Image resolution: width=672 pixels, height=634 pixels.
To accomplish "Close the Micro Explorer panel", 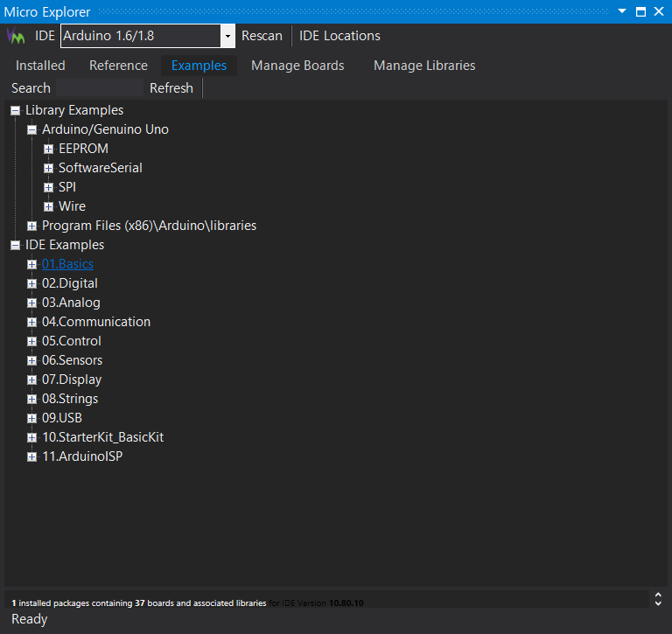I will pyautogui.click(x=659, y=11).
